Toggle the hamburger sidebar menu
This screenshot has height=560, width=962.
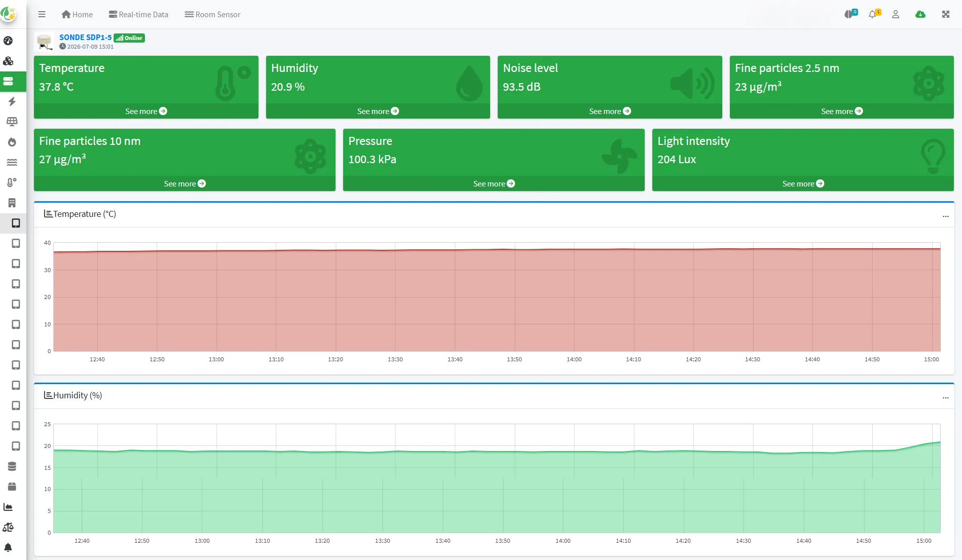click(x=42, y=14)
